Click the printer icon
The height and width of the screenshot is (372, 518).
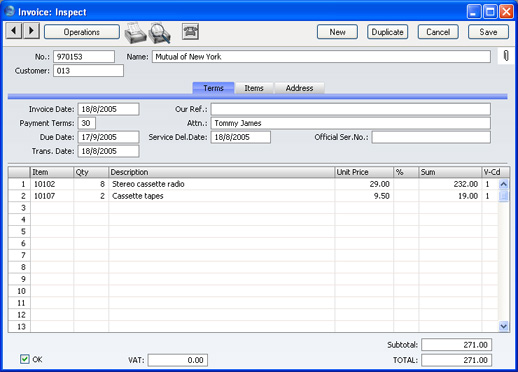pyautogui.click(x=135, y=33)
